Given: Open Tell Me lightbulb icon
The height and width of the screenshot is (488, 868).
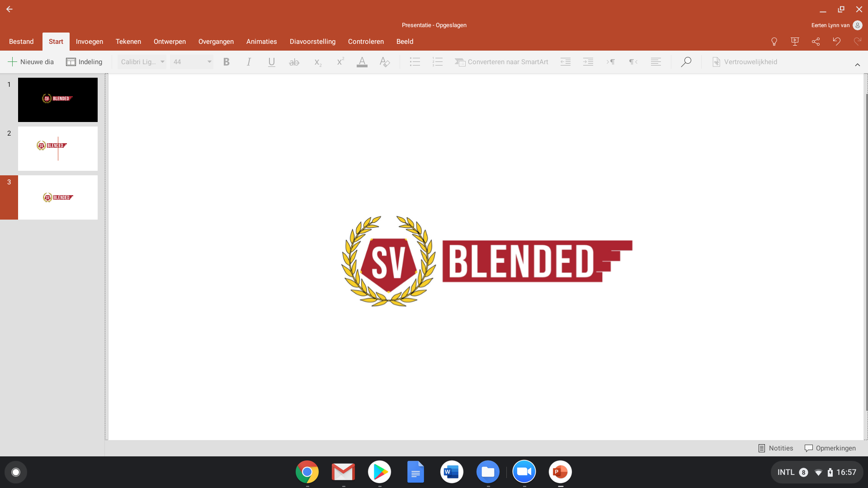Looking at the screenshot, I should click(774, 42).
